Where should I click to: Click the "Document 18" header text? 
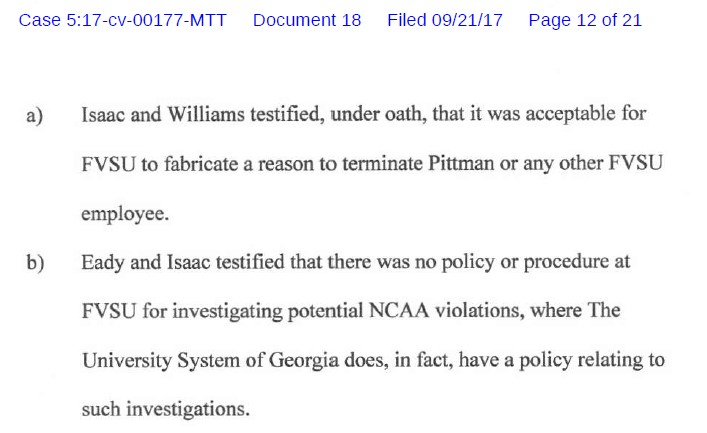(307, 20)
